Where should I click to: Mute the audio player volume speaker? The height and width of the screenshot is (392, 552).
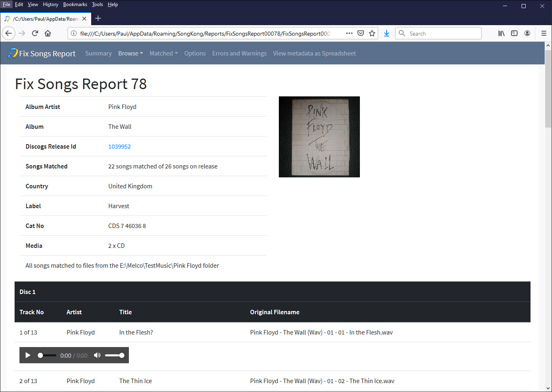coord(97,355)
